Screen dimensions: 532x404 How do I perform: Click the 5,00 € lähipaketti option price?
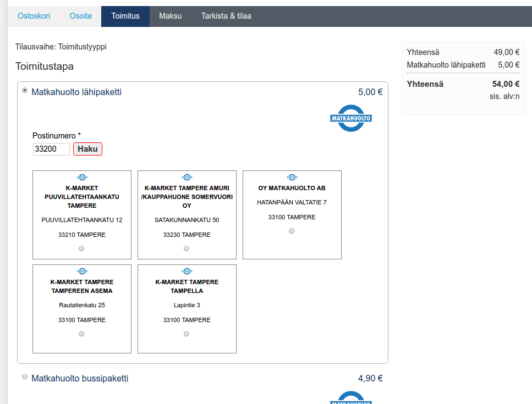(370, 92)
